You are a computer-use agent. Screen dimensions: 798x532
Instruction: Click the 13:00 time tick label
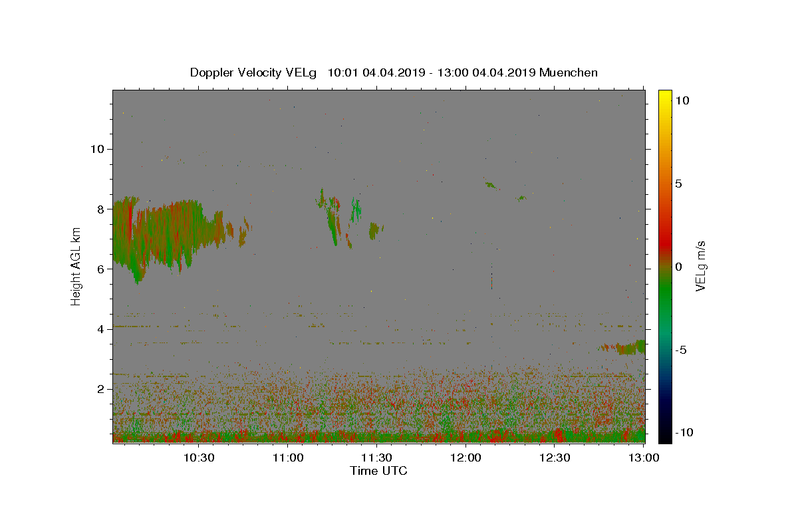644,458
